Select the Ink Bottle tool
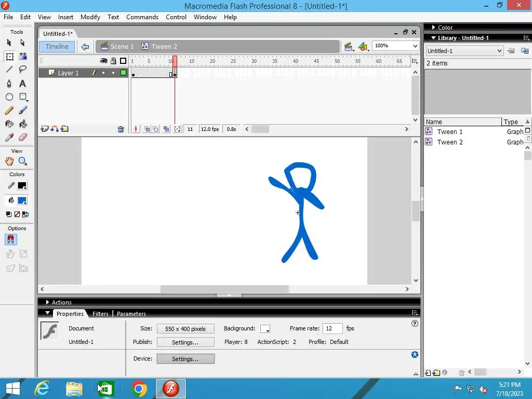532x399 pixels. pyautogui.click(x=9, y=124)
